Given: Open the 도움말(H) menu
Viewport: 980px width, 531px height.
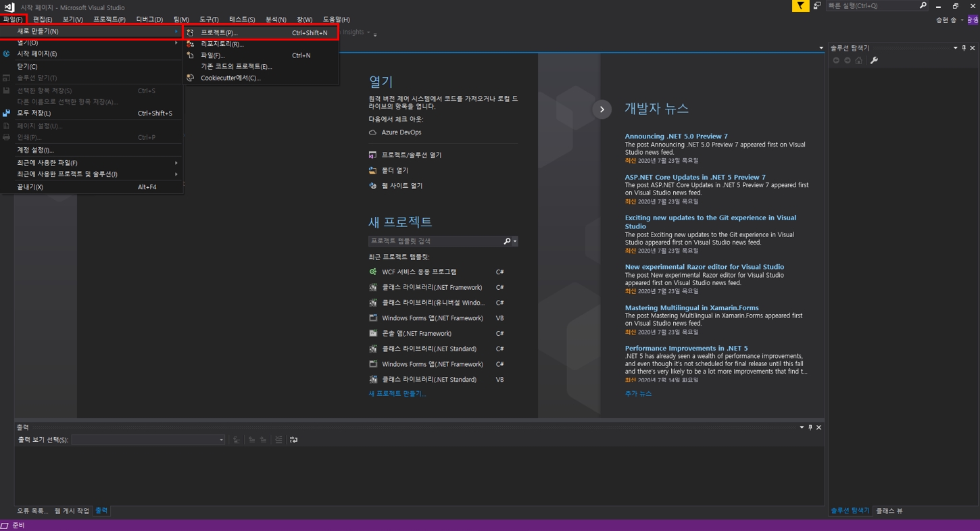Looking at the screenshot, I should 336,20.
